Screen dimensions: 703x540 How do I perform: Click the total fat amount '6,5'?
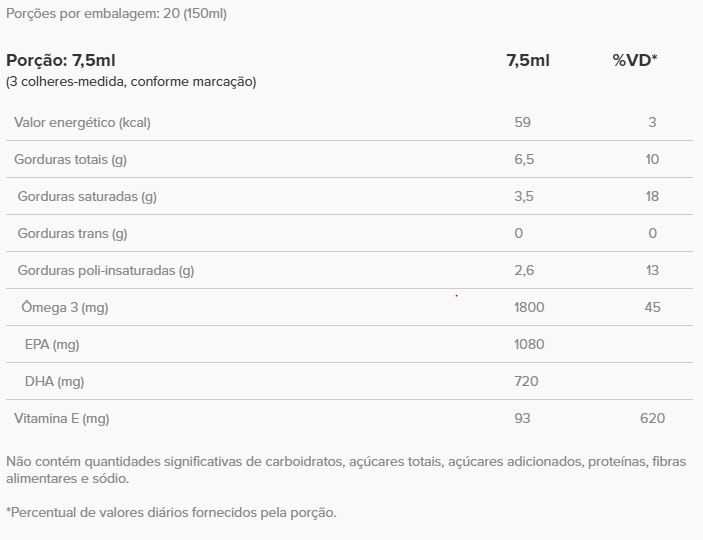coord(524,159)
